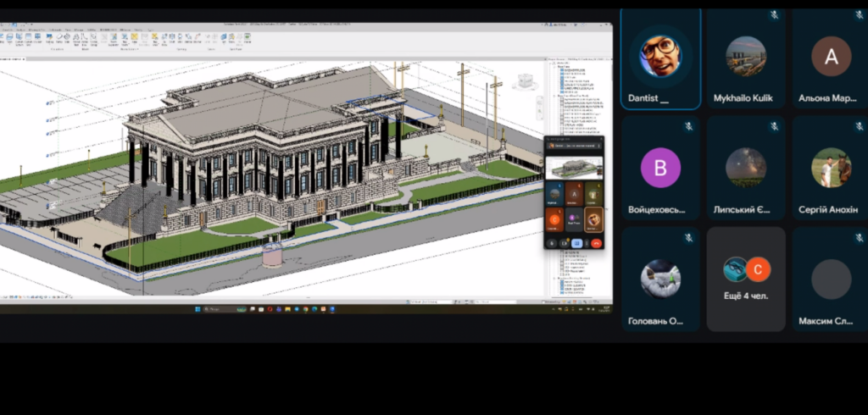Click the Room Separator ribbon icon
The height and width of the screenshot is (415, 868).
(x=113, y=37)
